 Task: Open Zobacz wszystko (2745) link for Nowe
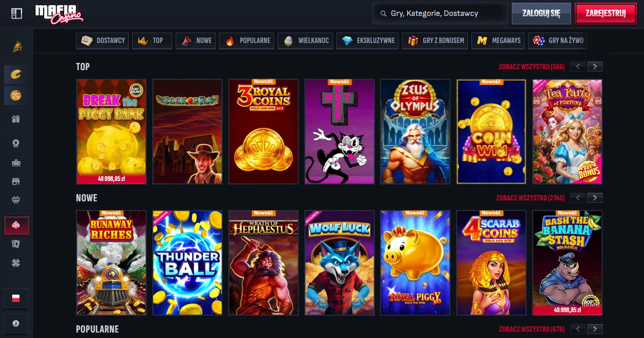tap(530, 198)
